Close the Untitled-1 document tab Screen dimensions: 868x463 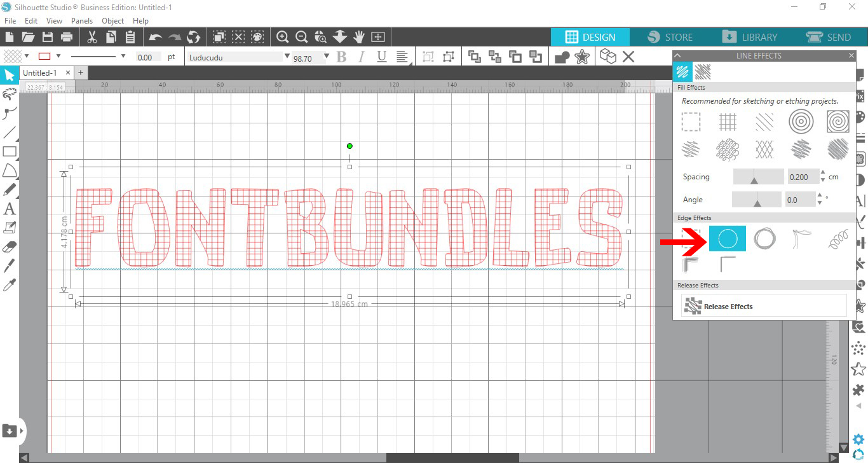point(68,73)
